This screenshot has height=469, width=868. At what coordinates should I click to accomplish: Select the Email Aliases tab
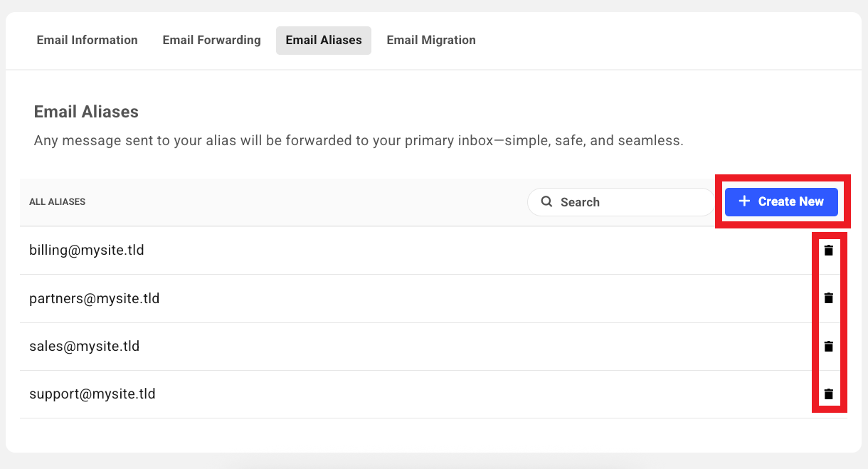[x=324, y=40]
